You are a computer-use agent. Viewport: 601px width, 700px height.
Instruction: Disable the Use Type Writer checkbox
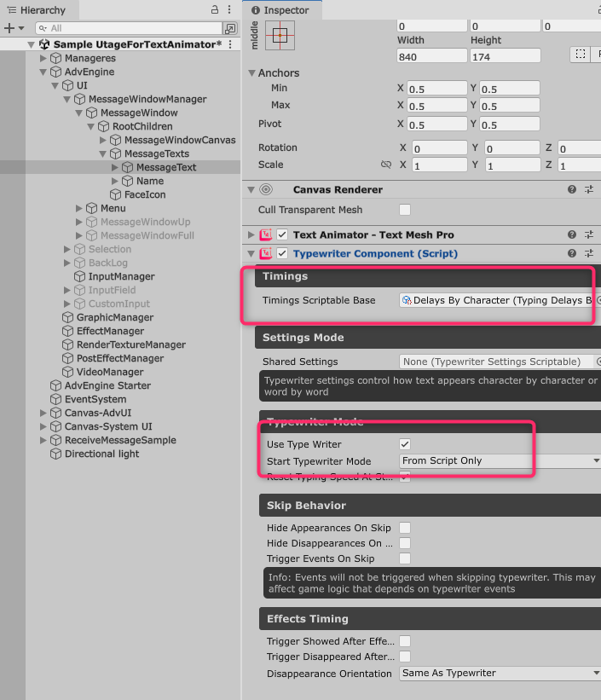405,444
